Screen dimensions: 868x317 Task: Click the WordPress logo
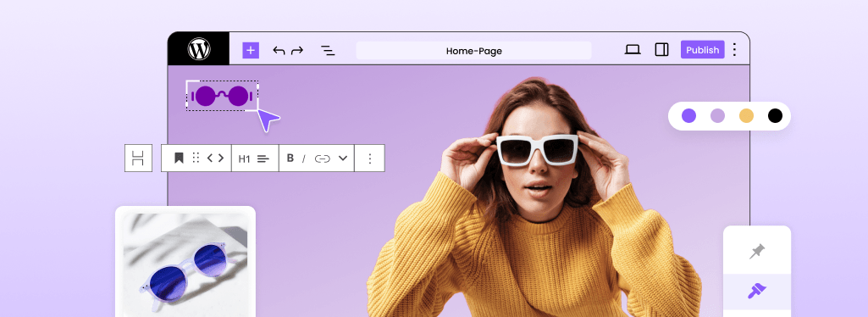click(199, 49)
